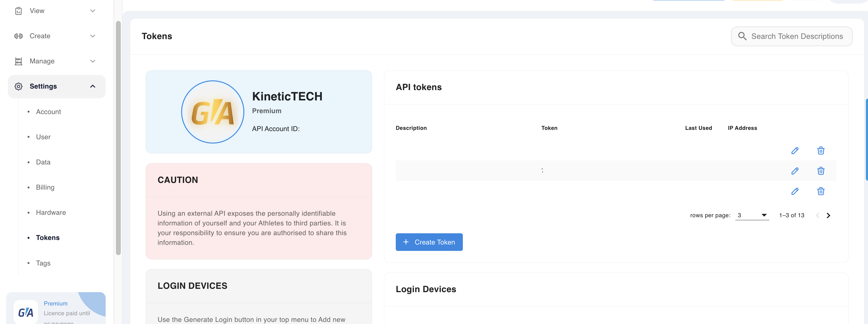Click the Create Token button

(x=429, y=242)
